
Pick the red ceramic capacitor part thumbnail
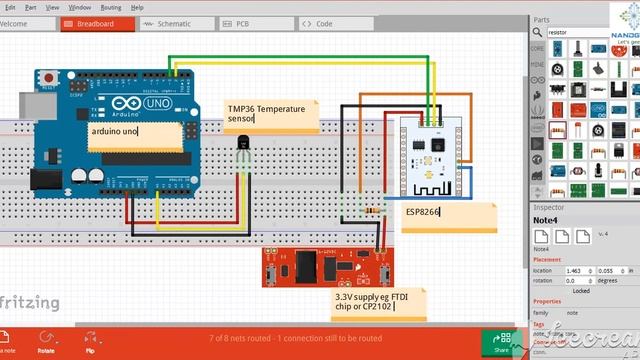pyautogui.click(x=578, y=130)
